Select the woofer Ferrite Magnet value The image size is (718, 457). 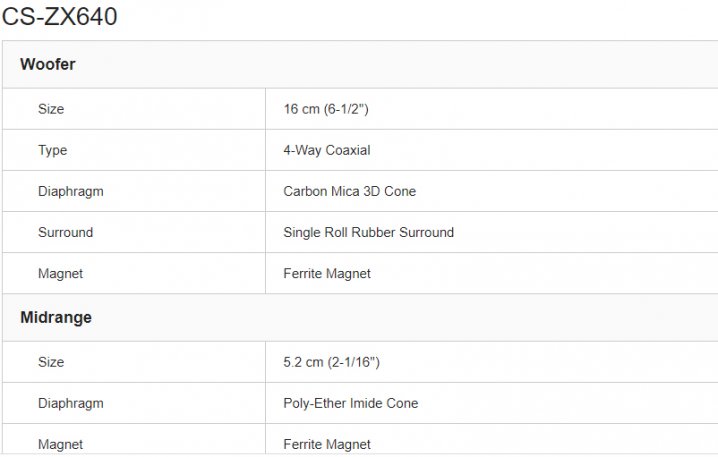coord(327,273)
